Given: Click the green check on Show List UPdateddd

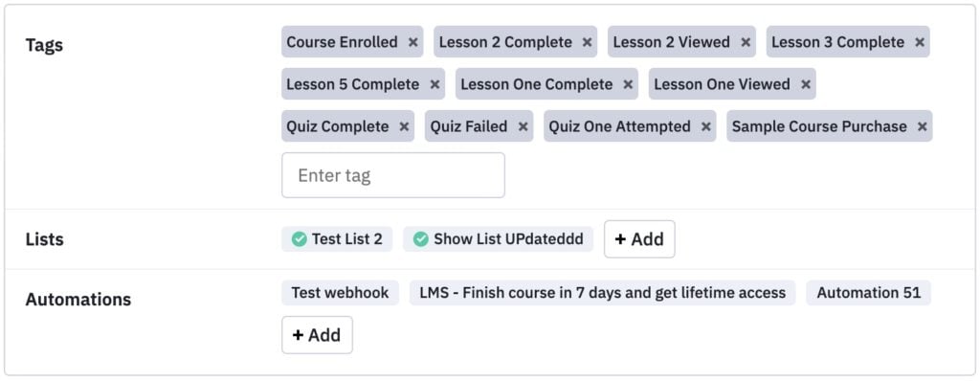Looking at the screenshot, I should pos(421,239).
